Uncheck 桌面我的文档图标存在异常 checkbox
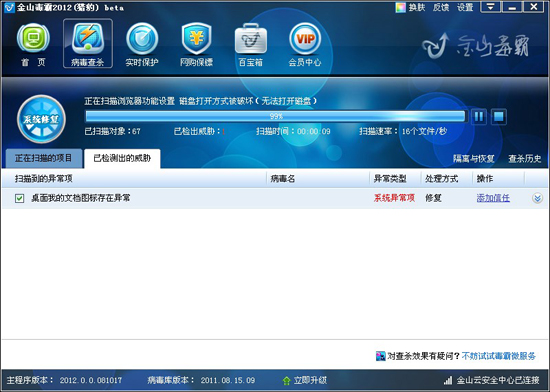This screenshot has height=392, width=550. [19, 198]
